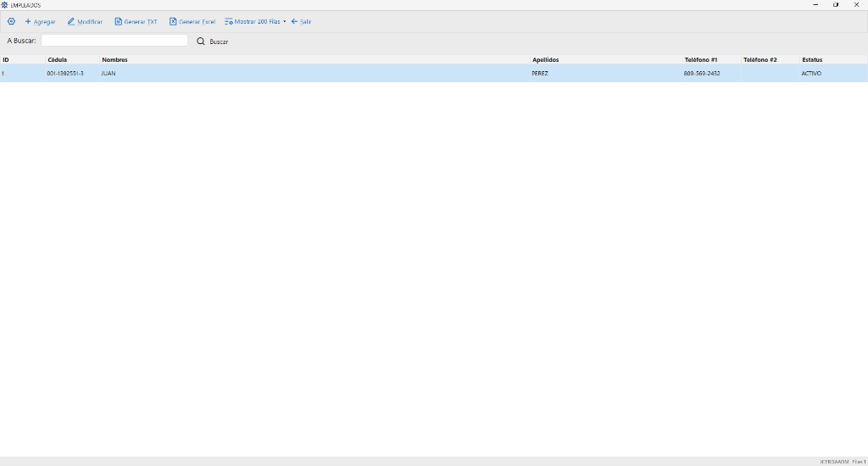
Task: Click the rows-settings icon beside Mostrar 200 Filas
Action: click(x=229, y=21)
